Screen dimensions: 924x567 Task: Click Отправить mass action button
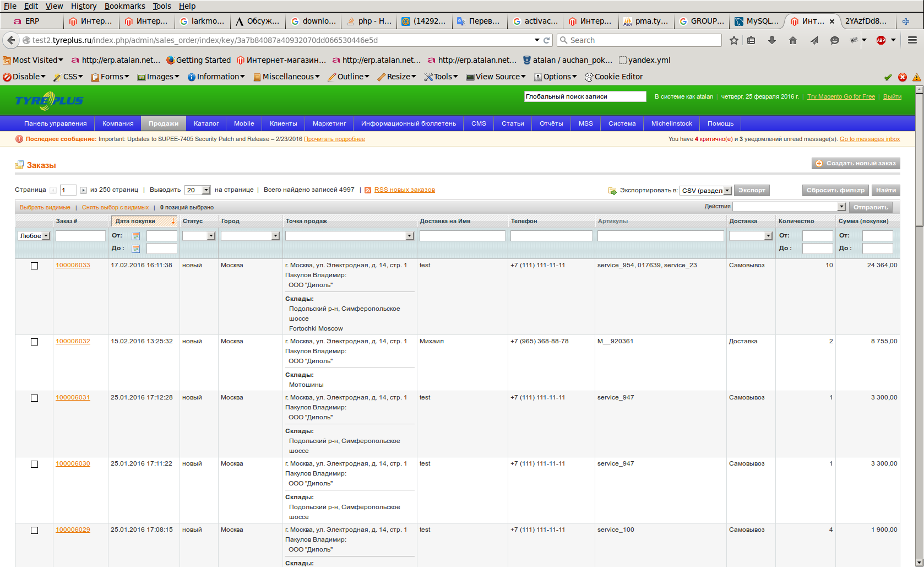click(871, 207)
